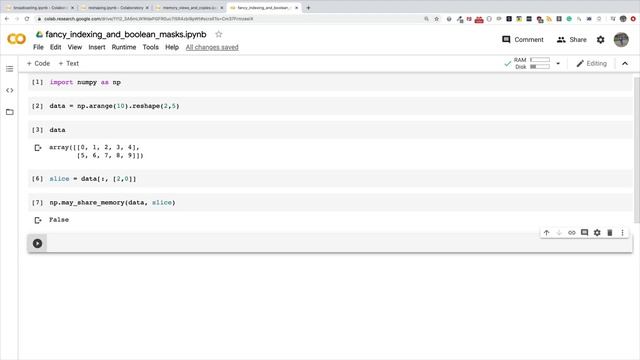
Task: Open the table of contents sidebar
Action: coord(10,69)
